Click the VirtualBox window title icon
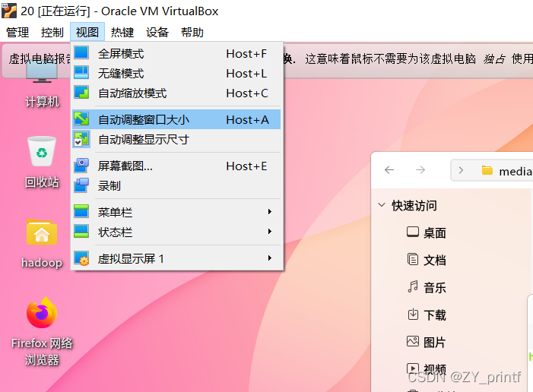The width and height of the screenshot is (533, 392). [9, 11]
